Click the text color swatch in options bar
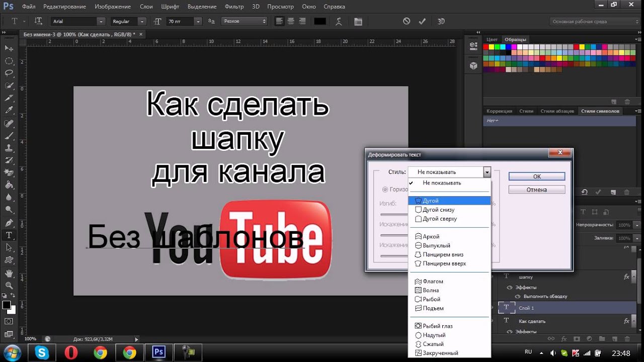The image size is (644, 362). coord(320,21)
